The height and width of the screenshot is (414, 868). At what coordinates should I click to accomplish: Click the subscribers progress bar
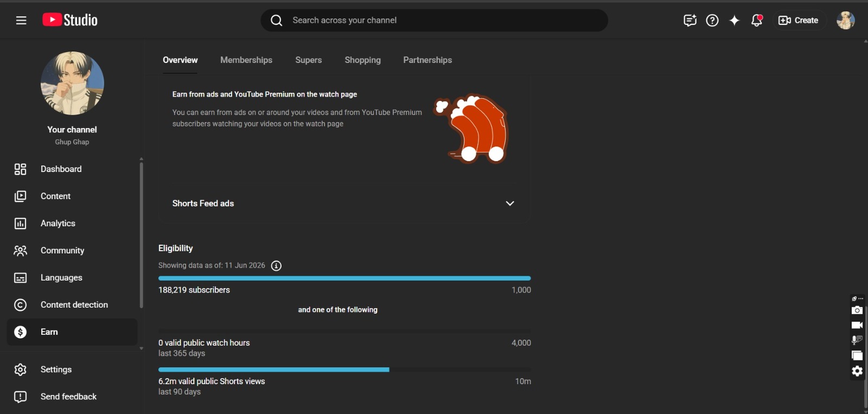point(344,278)
